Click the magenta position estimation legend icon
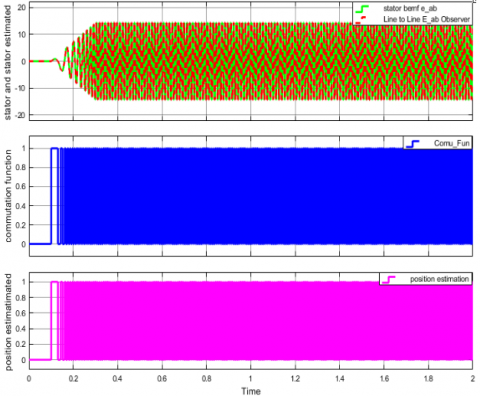The width and height of the screenshot is (480, 396). click(388, 279)
